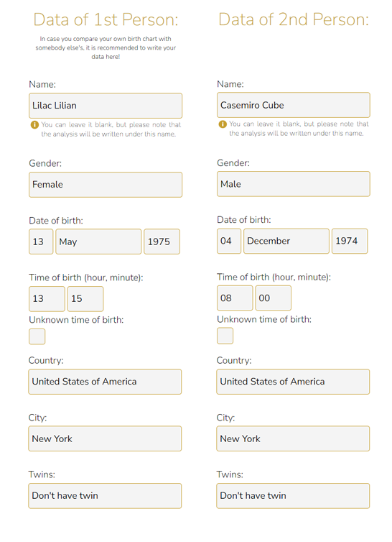The image size is (392, 542).
Task: Select first person's birth minute 15 field
Action: pyautogui.click(x=85, y=298)
